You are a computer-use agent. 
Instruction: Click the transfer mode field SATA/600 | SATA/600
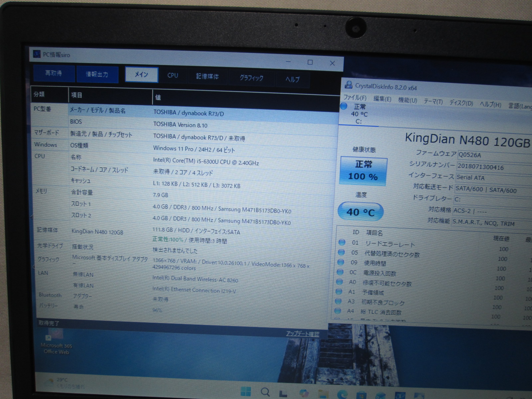click(x=493, y=190)
